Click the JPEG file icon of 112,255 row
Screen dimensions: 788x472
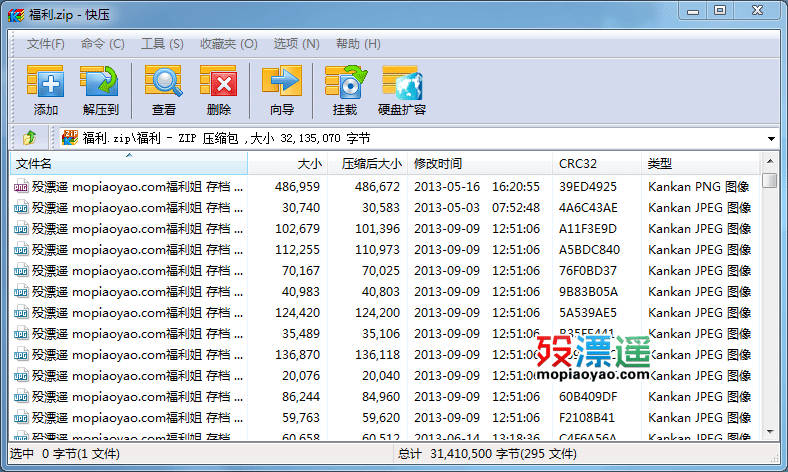(21, 250)
